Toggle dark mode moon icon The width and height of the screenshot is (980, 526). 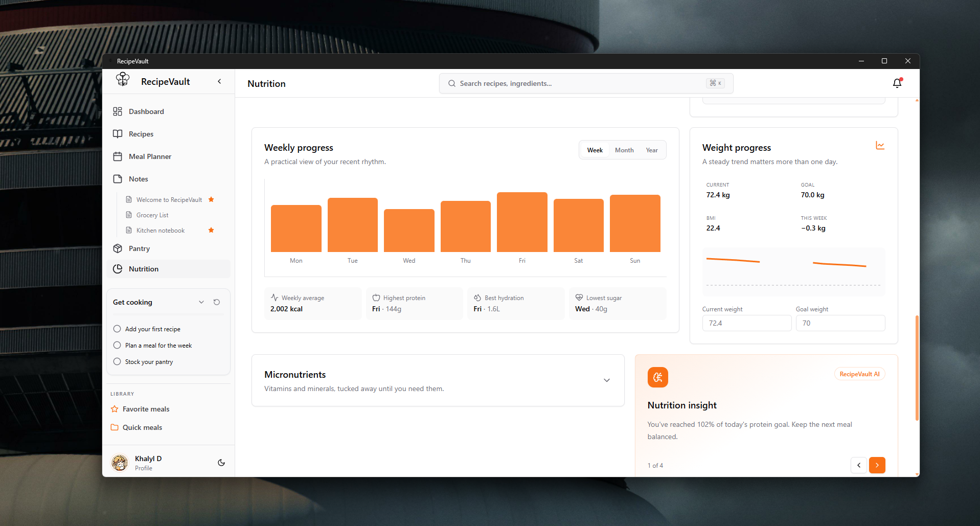[x=221, y=463]
